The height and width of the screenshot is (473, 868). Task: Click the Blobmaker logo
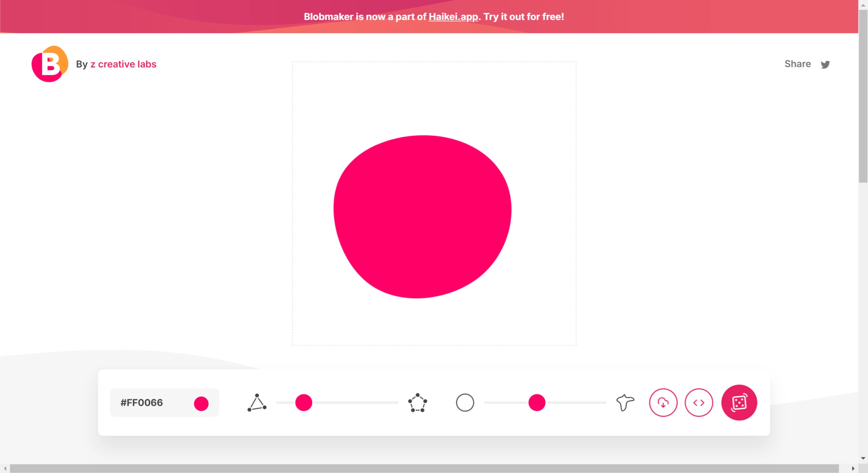click(x=49, y=64)
